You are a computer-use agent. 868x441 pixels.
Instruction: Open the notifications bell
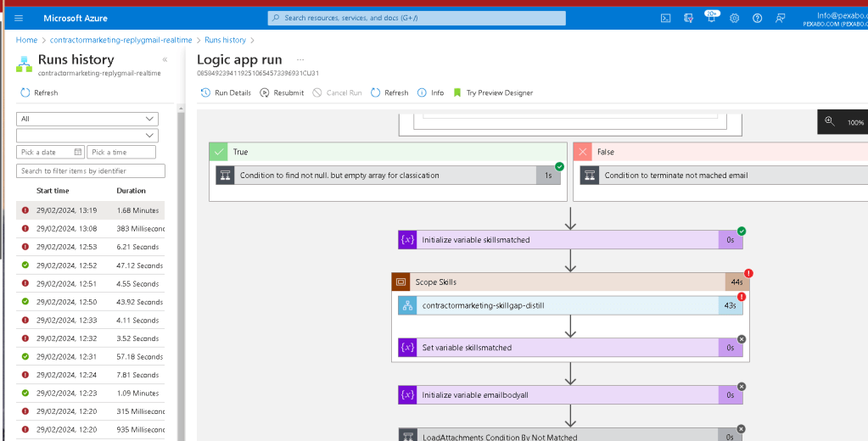[711, 18]
